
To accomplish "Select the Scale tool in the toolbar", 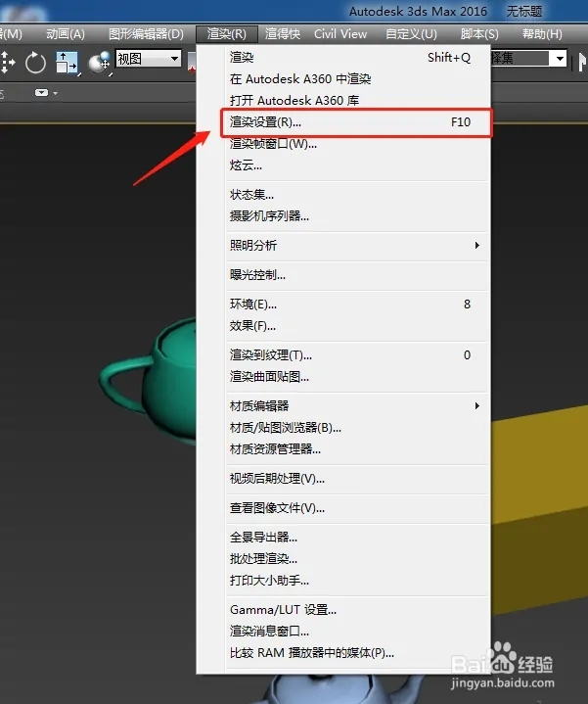I will point(67,63).
